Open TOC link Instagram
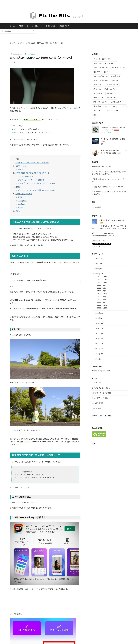Screen dimensions: 138x644 tap(22, 200)
